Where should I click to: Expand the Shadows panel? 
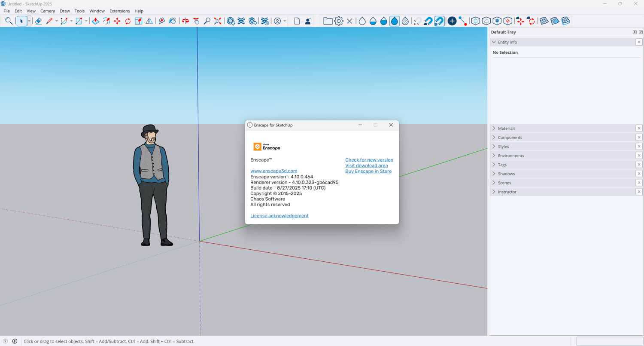point(494,174)
